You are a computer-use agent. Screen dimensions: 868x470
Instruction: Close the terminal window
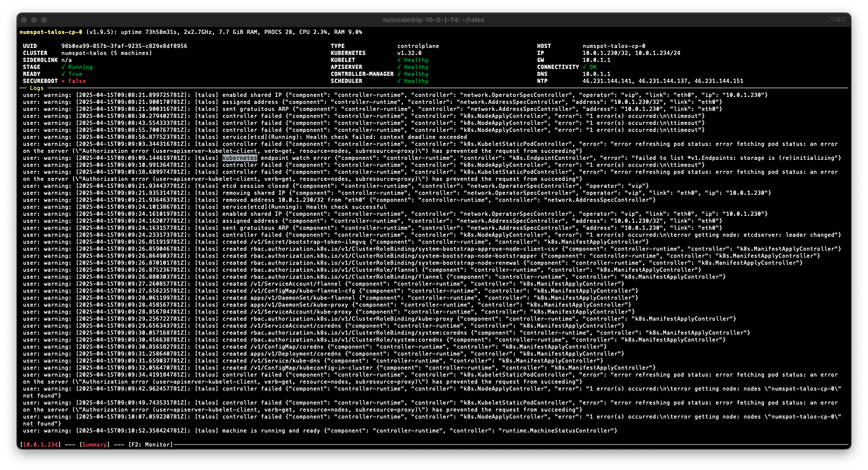pos(25,20)
